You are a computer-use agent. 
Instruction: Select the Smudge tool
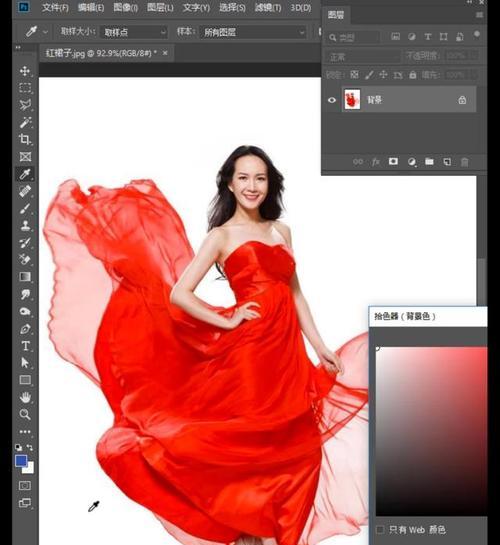(x=25, y=294)
